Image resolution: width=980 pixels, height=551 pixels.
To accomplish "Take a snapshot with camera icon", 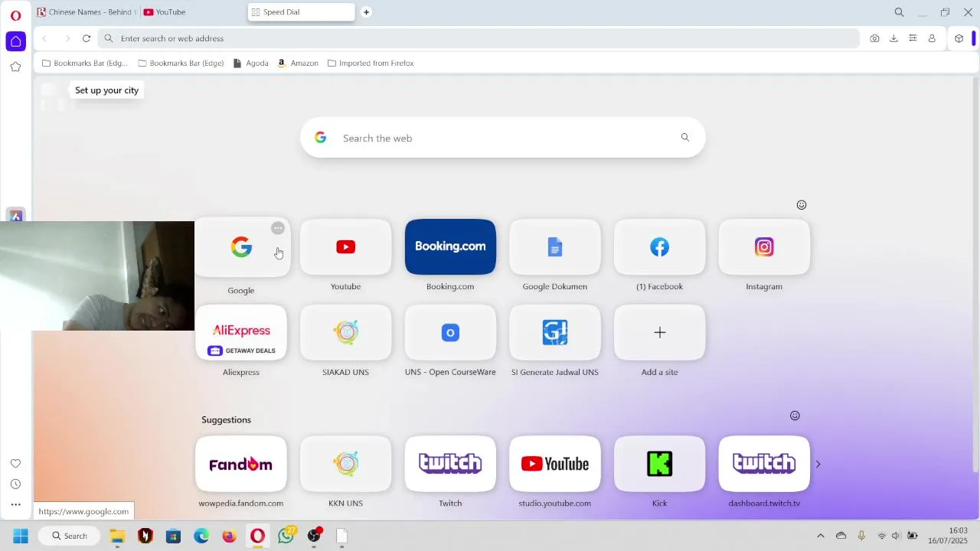I will point(874,38).
